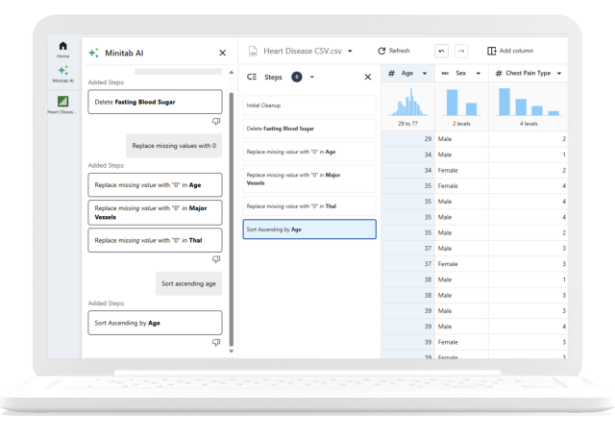Screen dimensions: 615x444
Task: Click AI panel scrollbar up arrow
Action: pyautogui.click(x=231, y=72)
